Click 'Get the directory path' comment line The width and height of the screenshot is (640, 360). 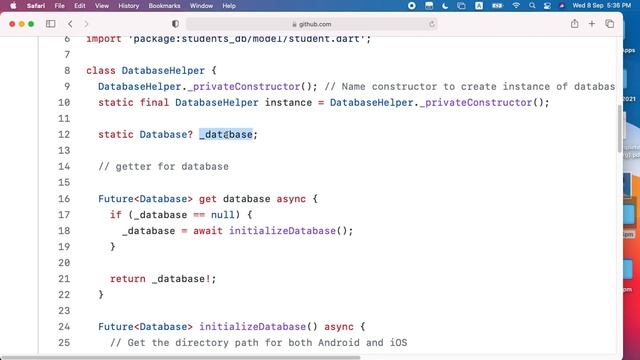(258, 342)
